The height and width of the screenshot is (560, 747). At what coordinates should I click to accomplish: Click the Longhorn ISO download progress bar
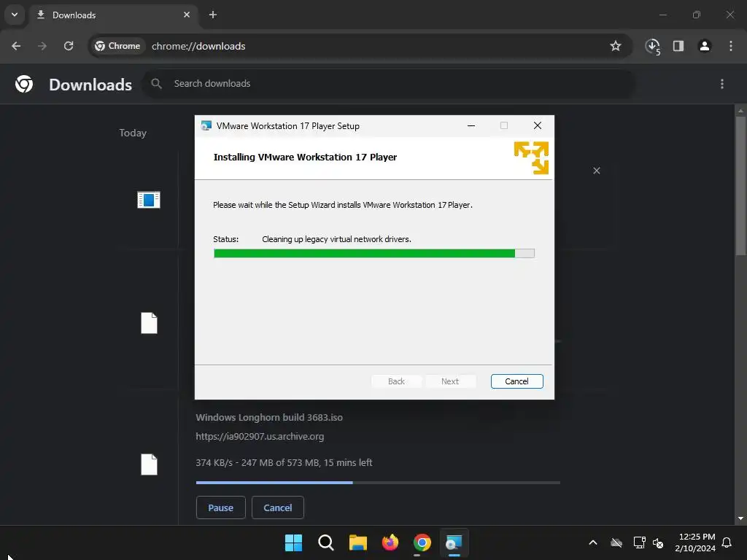click(378, 483)
